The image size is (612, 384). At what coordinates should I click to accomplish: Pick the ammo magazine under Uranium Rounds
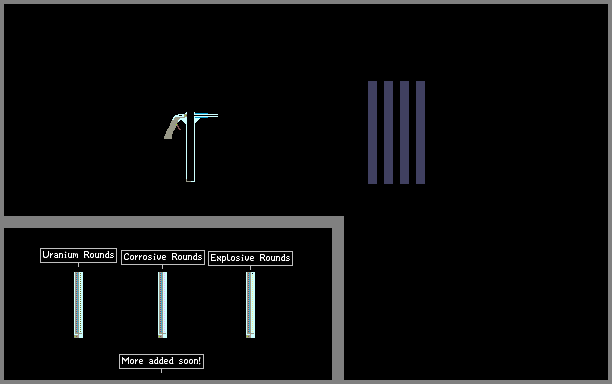click(78, 305)
